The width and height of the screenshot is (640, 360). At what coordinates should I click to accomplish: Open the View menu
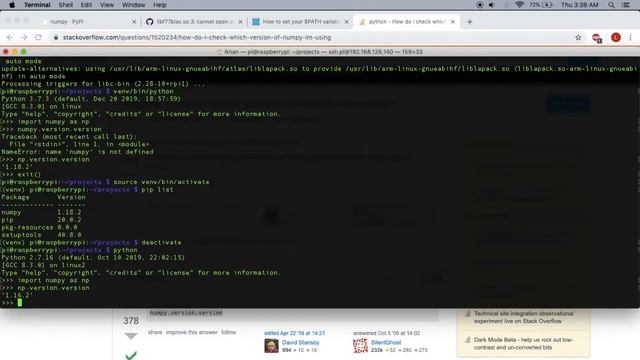[107, 5]
